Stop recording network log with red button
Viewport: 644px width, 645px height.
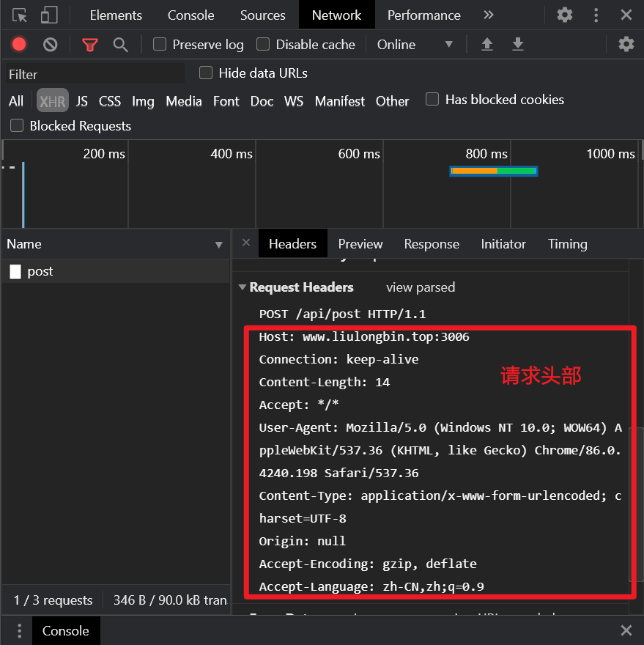19,45
